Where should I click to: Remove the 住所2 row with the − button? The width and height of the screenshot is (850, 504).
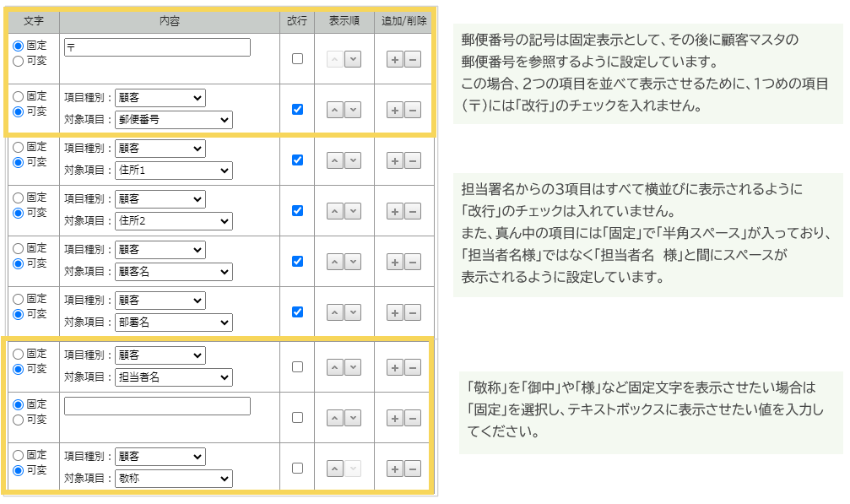click(413, 209)
